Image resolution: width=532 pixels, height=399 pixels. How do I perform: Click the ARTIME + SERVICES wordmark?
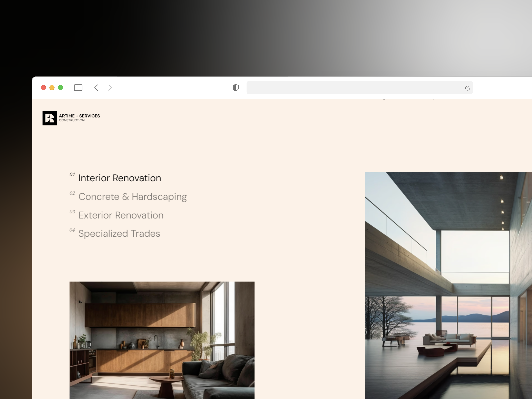click(x=80, y=116)
